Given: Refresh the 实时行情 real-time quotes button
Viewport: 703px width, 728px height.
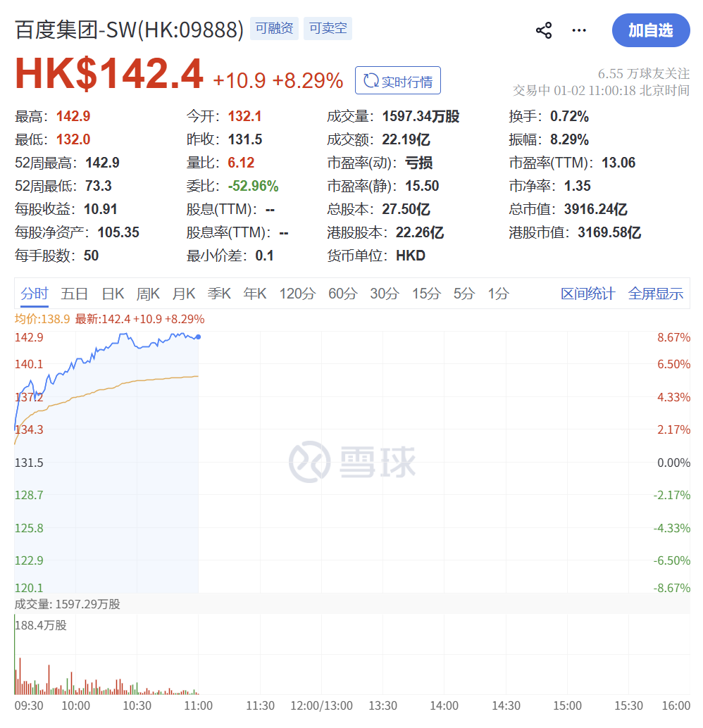Looking at the screenshot, I should [x=398, y=80].
